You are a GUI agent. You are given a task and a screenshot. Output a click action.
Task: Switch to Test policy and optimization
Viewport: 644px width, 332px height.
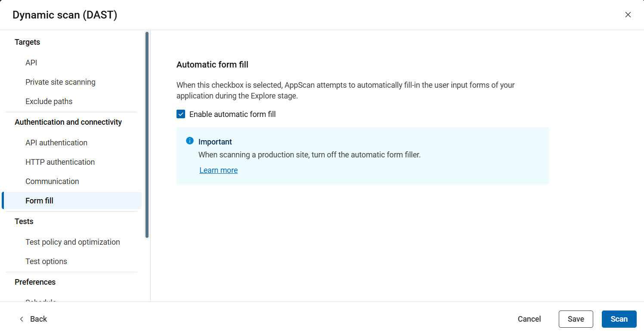pos(73,242)
